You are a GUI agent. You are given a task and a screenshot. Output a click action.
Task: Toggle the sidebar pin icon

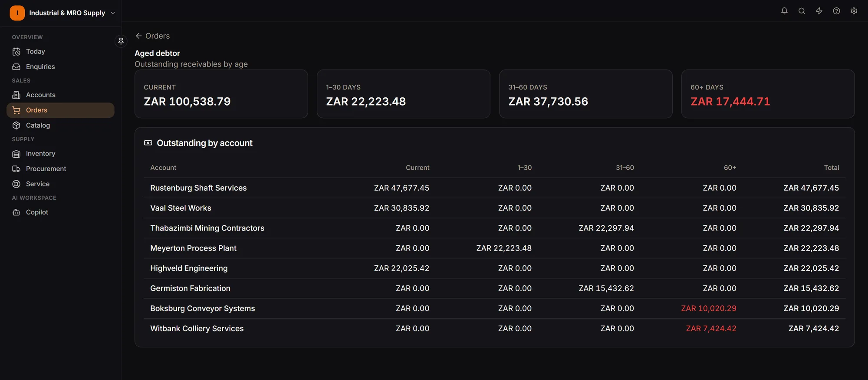coord(121,41)
